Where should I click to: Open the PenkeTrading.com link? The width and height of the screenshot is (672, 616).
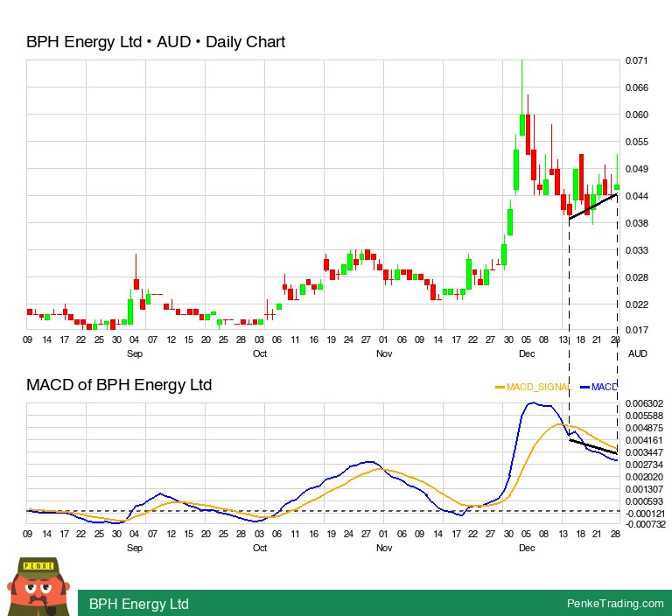coord(615,603)
